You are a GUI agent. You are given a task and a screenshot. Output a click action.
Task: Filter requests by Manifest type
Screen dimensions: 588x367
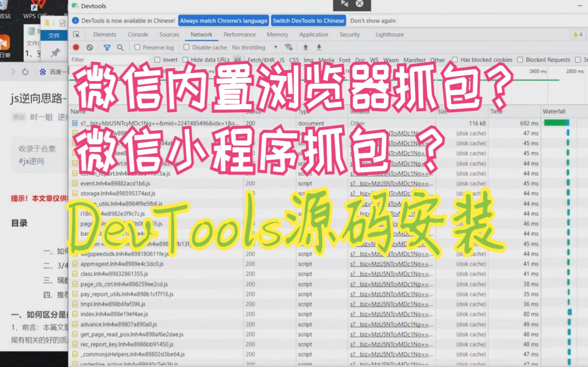(414, 60)
